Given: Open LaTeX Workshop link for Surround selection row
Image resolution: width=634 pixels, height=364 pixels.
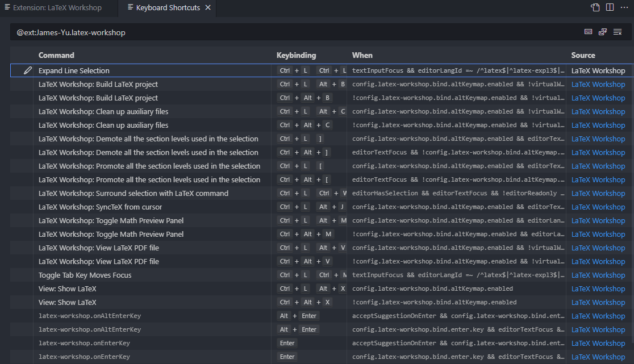Looking at the screenshot, I should [x=598, y=193].
